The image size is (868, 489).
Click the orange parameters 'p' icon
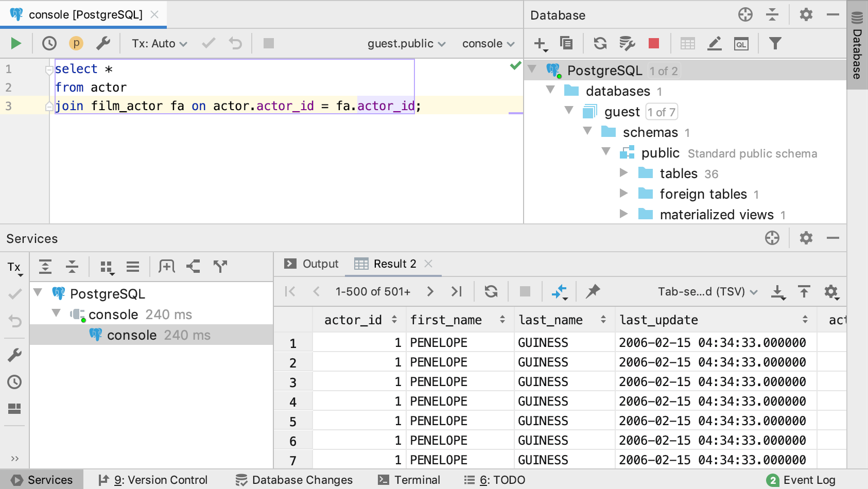coord(76,43)
